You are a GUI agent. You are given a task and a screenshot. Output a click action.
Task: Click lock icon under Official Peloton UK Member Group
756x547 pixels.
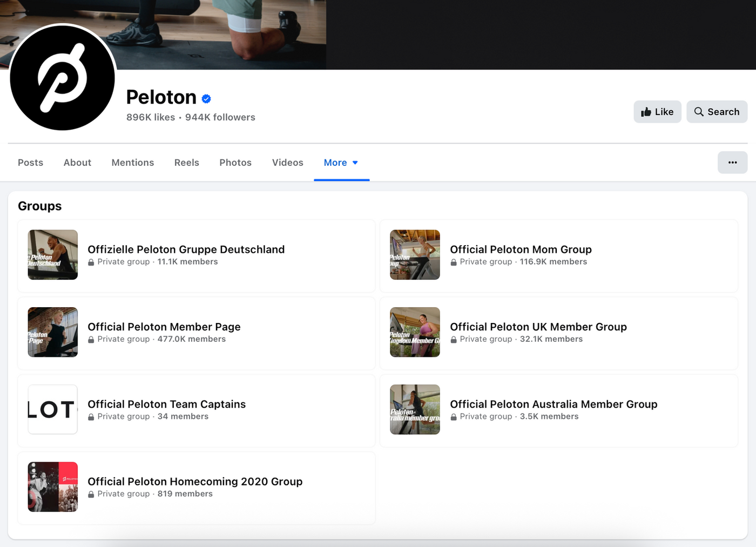click(x=454, y=339)
